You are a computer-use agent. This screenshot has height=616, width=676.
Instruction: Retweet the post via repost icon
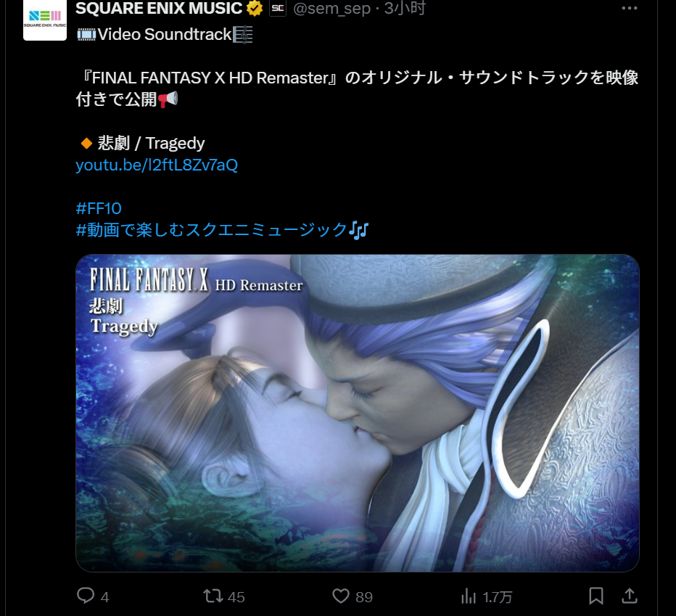pyautogui.click(x=213, y=596)
